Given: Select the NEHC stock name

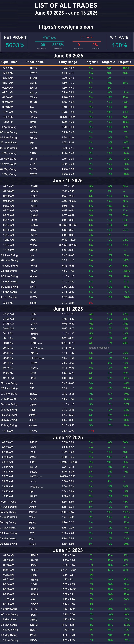Looking at the screenshot, I should coord(34,442).
